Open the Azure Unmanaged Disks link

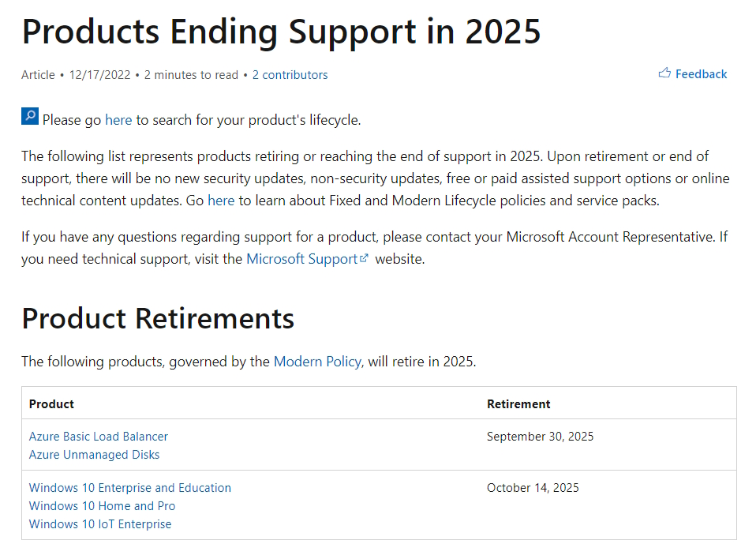[x=94, y=454]
